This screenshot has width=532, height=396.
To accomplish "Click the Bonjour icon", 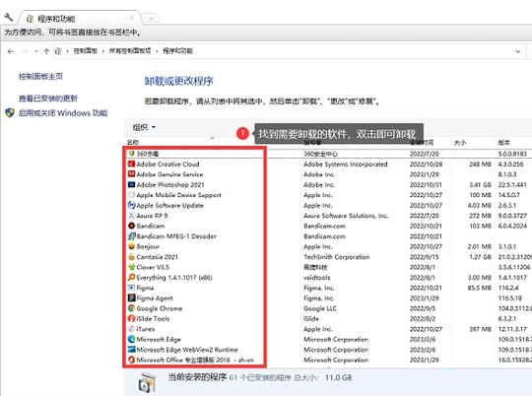I will point(131,246).
